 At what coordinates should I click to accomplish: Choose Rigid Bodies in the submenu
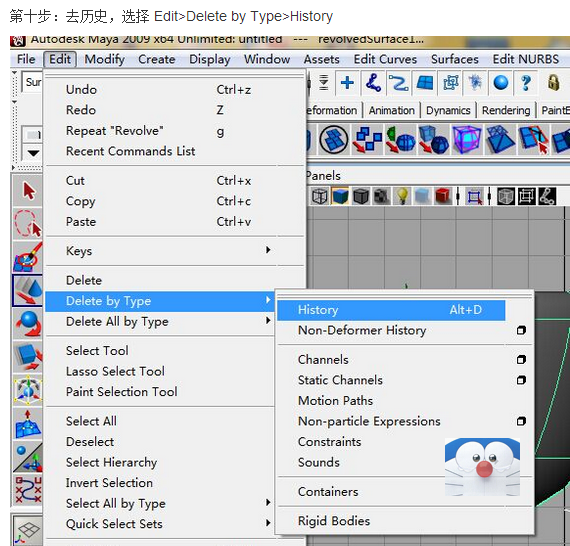pos(334,521)
